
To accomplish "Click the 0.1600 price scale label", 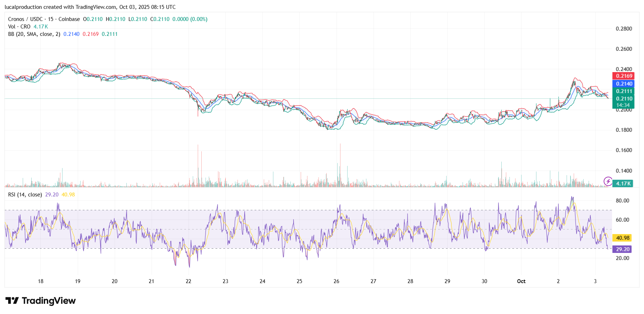I will pyautogui.click(x=623, y=150).
